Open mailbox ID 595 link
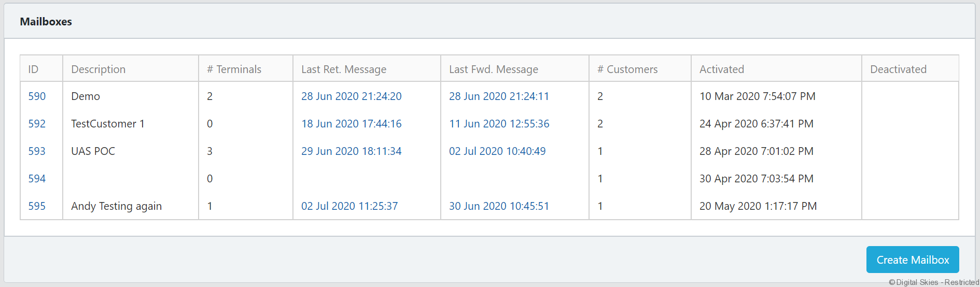This screenshot has height=287, width=980. tap(37, 206)
